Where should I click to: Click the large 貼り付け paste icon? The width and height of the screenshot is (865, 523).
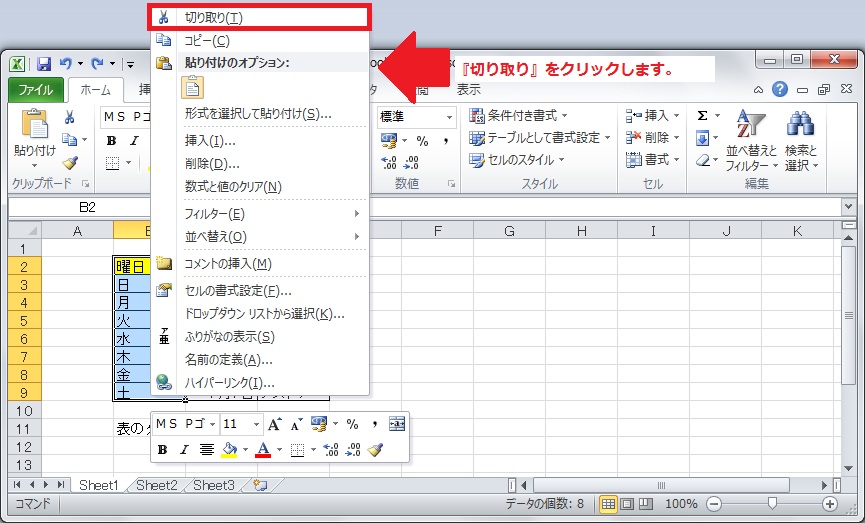point(34,124)
